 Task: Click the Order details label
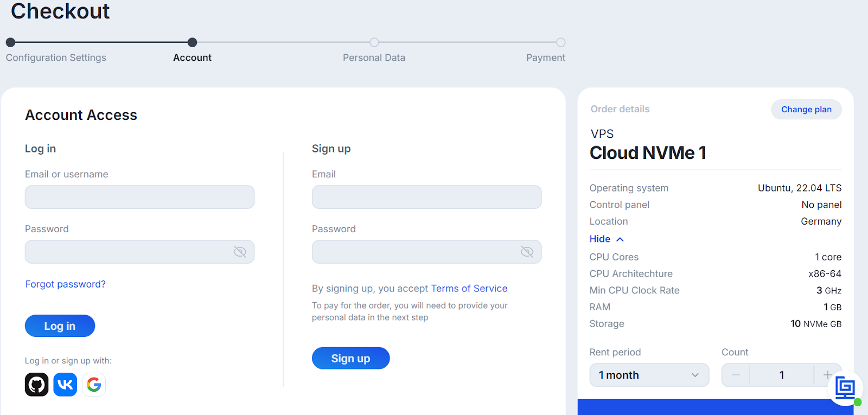620,109
